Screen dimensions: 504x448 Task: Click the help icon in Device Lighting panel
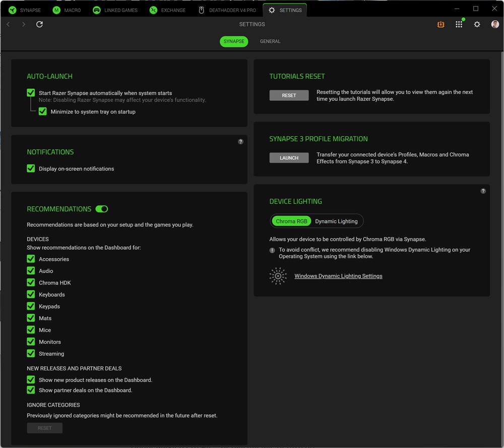coord(483,191)
